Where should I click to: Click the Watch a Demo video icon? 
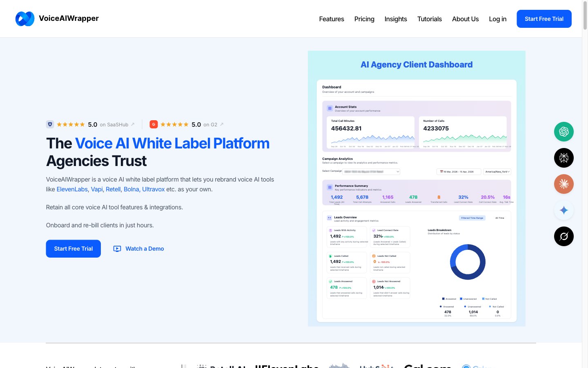[x=117, y=249]
